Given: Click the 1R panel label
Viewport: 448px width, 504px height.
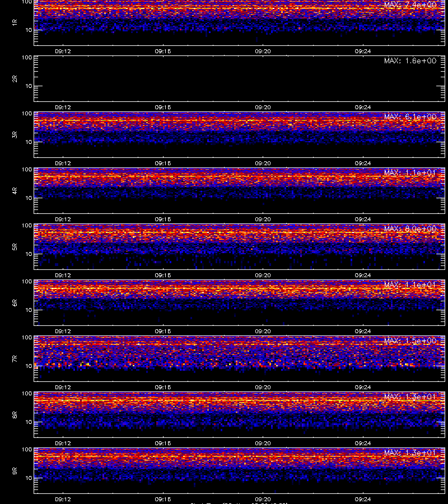Looking at the screenshot, I should click(15, 22).
